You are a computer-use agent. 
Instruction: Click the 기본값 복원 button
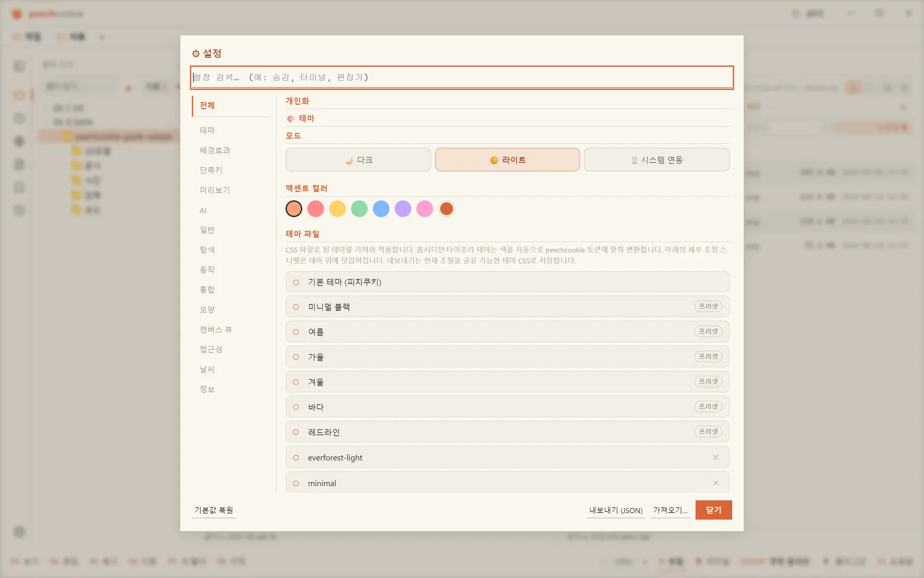tap(214, 510)
